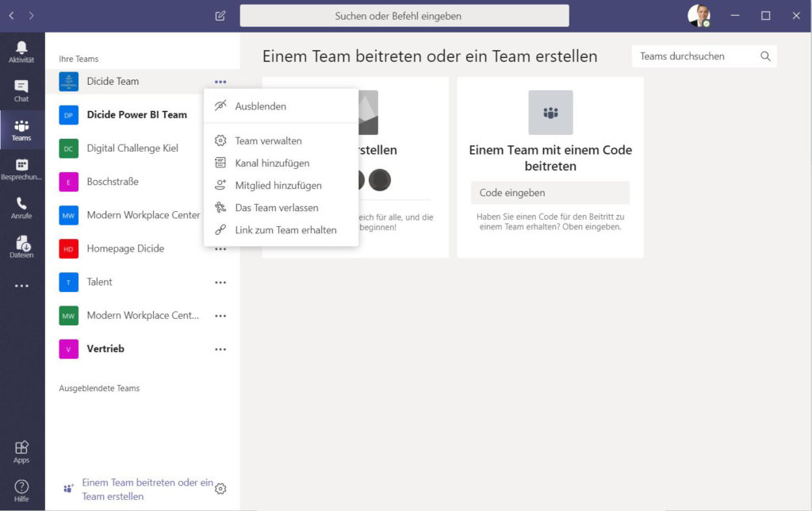The image size is (812, 511).
Task: Click the Ihre Teams heading
Action: coord(79,59)
